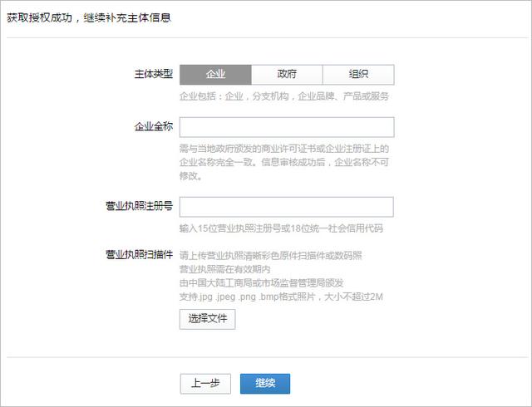Click the 企业全称 input field
Image resolution: width=532 pixels, height=407 pixels.
point(287,127)
